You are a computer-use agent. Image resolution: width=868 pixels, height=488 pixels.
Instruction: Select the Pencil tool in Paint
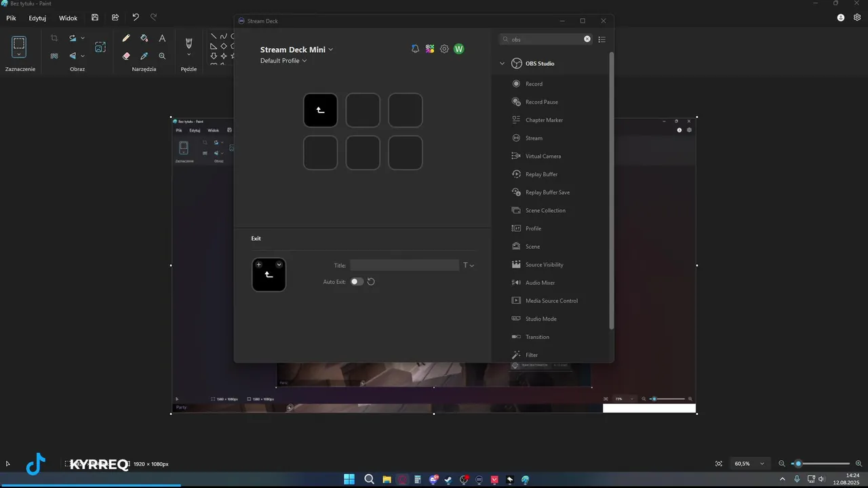pos(126,39)
